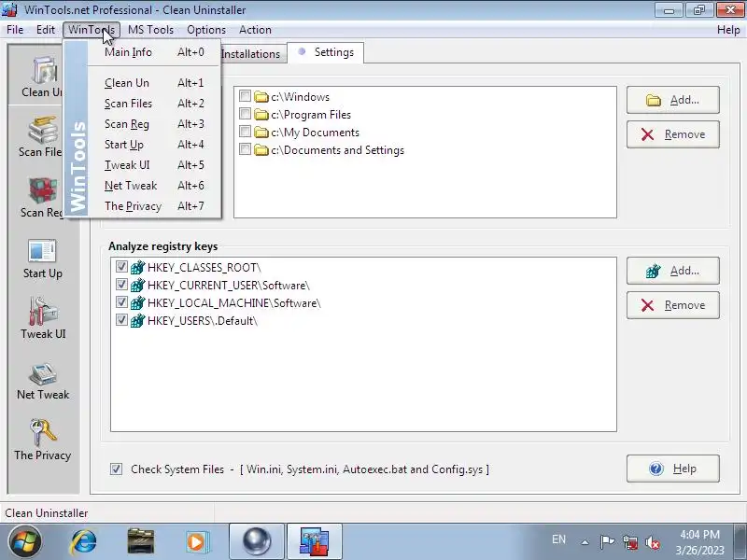Choose Net Tweak menu entry
The height and width of the screenshot is (560, 747).
[x=154, y=185]
